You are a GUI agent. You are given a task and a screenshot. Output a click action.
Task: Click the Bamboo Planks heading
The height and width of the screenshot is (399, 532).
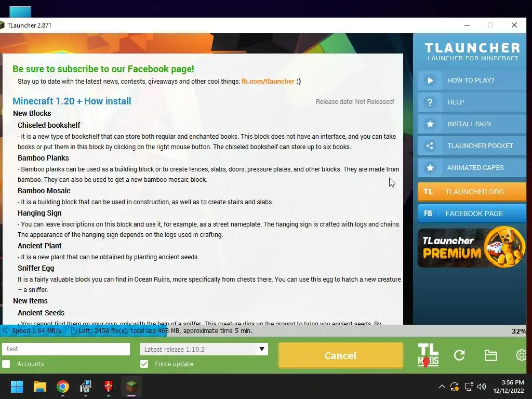coord(43,158)
